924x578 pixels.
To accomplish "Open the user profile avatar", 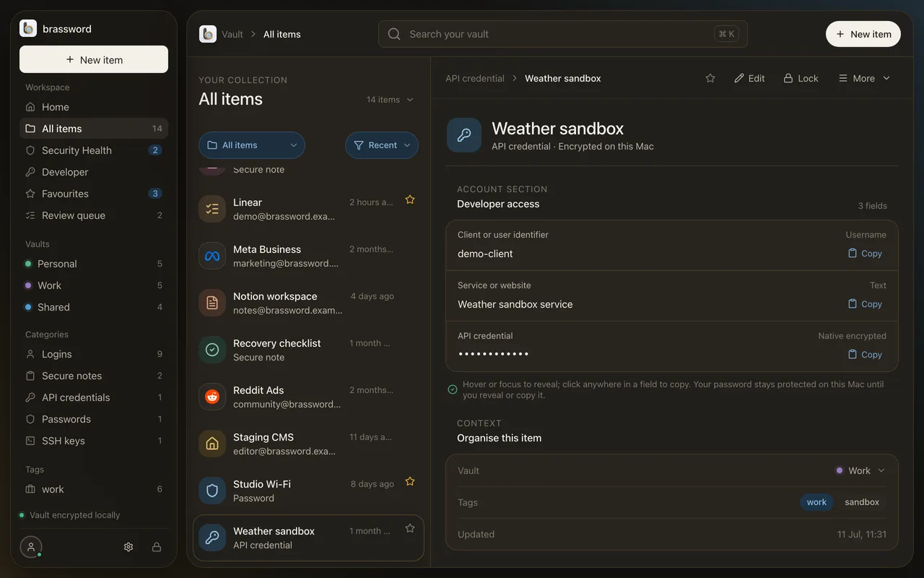I will (31, 547).
